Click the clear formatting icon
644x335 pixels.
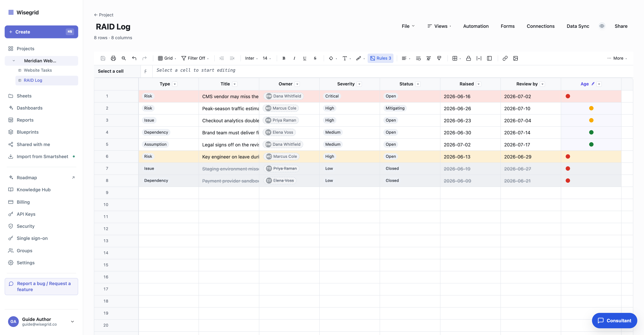click(428, 58)
